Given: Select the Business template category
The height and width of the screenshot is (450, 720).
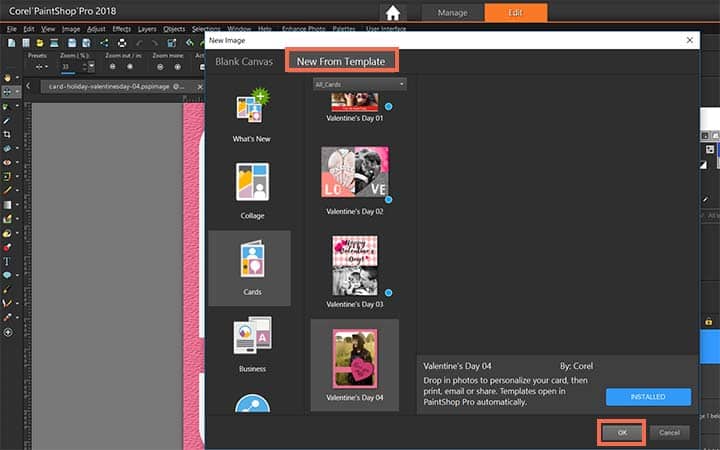Looking at the screenshot, I should click(x=252, y=344).
